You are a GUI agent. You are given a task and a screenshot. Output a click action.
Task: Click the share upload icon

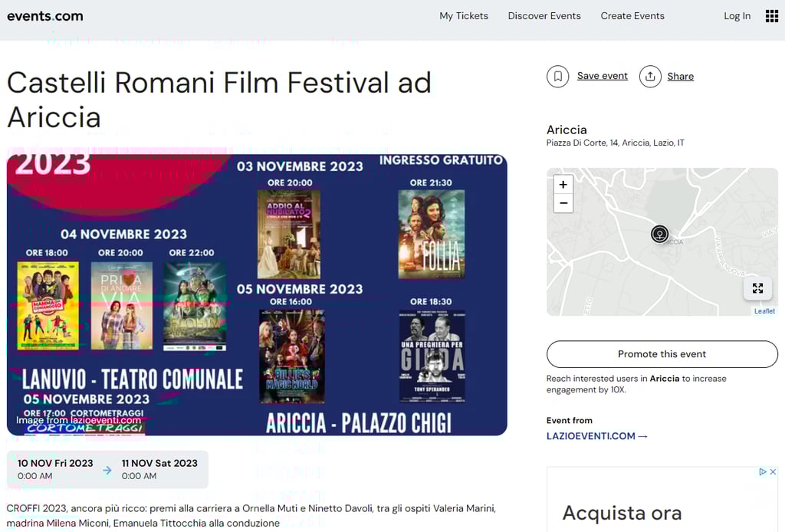650,77
